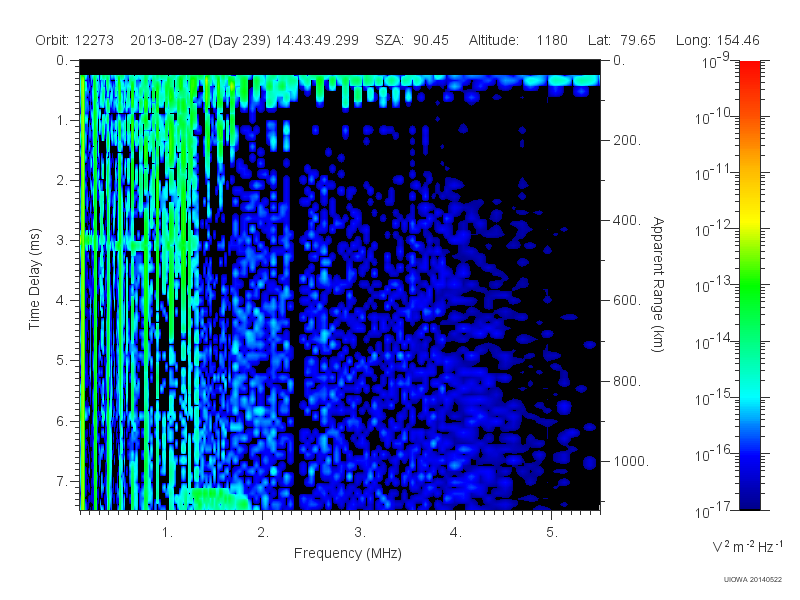Screen dimensions: 800x600
Task: Click apparent range tick label 600.
Action: tap(627, 301)
